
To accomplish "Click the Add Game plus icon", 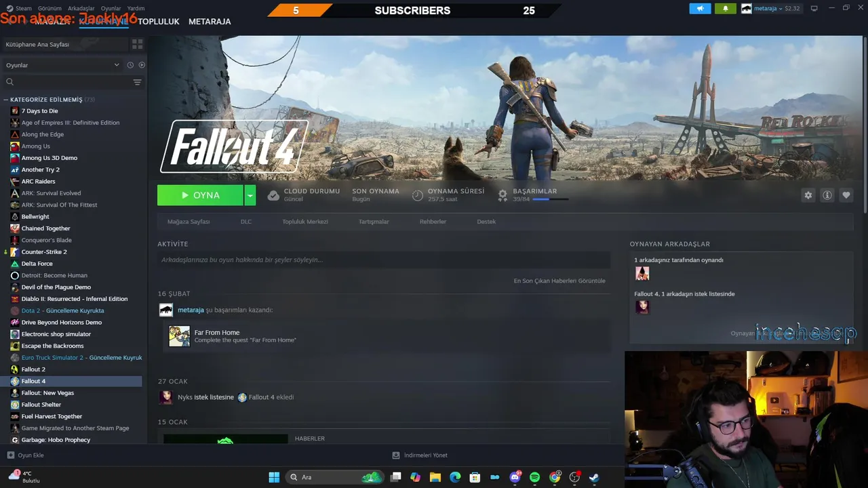I will (x=10, y=455).
